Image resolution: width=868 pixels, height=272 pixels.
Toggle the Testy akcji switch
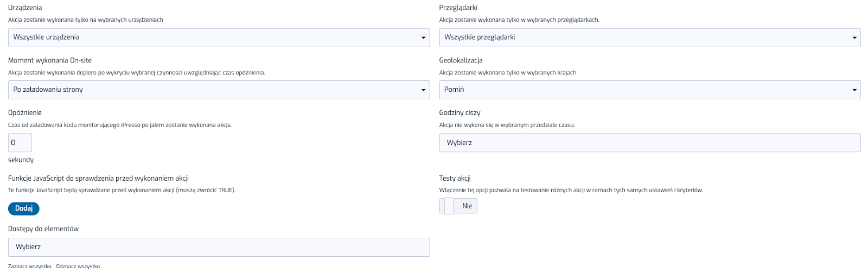[x=458, y=206]
